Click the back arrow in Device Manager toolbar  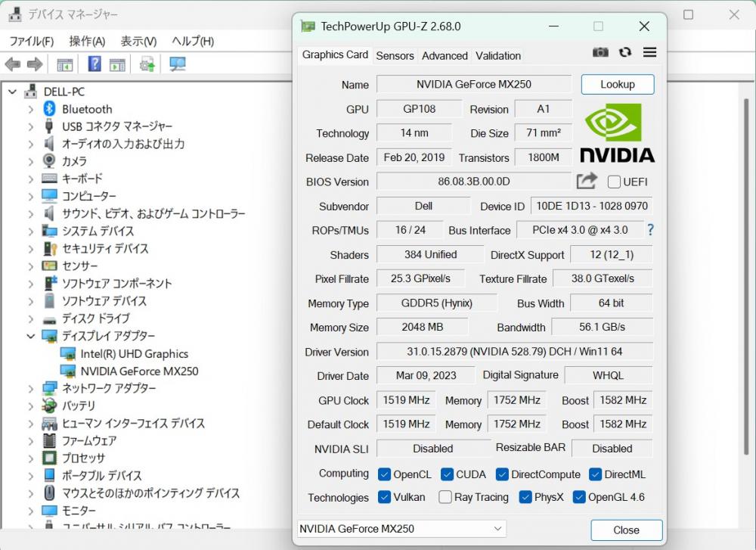coord(13,64)
